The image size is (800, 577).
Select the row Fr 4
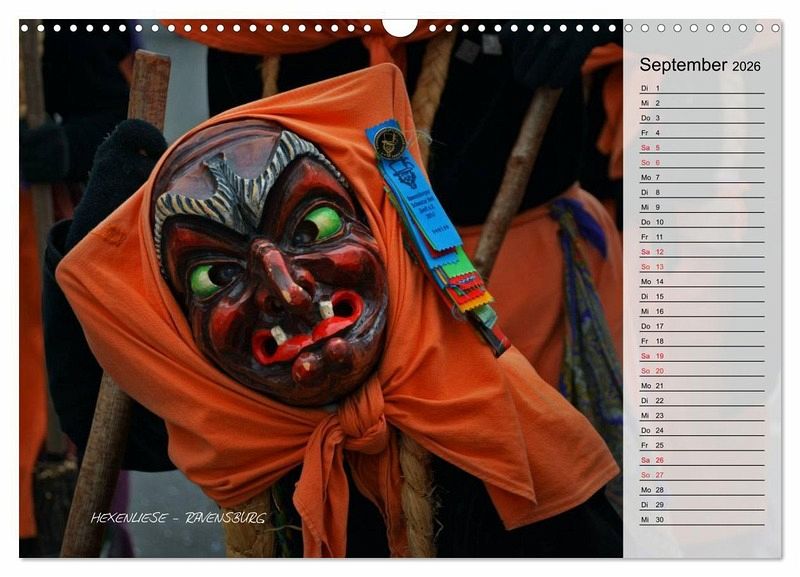pos(702,133)
